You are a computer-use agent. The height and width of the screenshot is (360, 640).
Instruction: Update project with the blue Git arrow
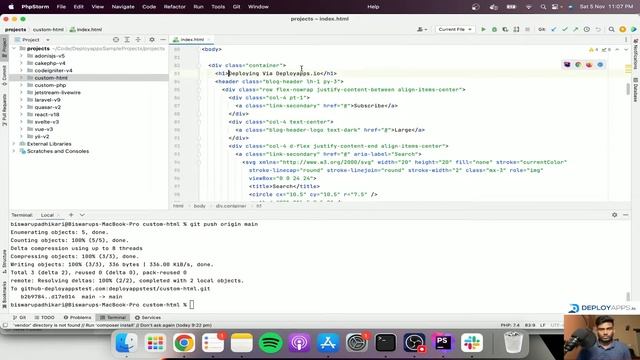click(554, 29)
